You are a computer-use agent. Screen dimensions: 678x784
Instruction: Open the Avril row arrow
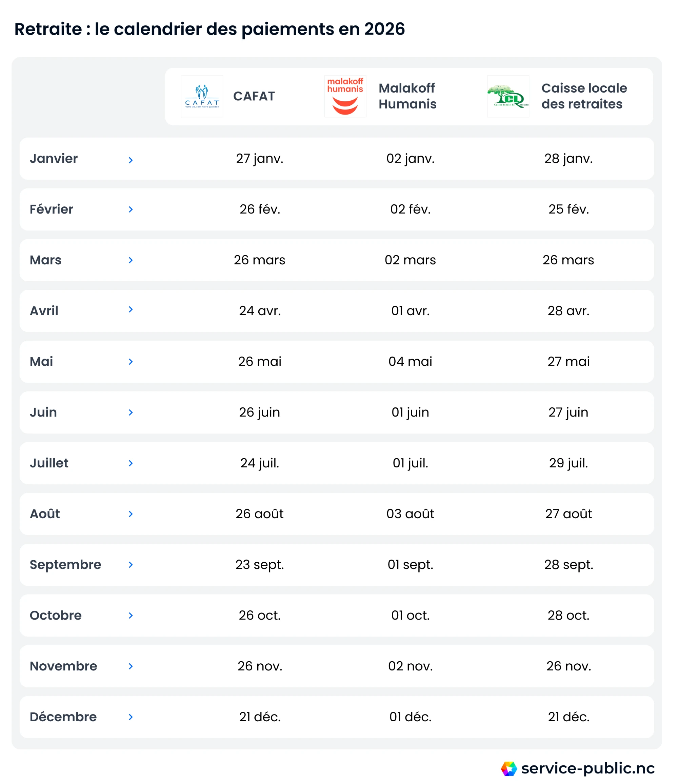[x=131, y=309]
